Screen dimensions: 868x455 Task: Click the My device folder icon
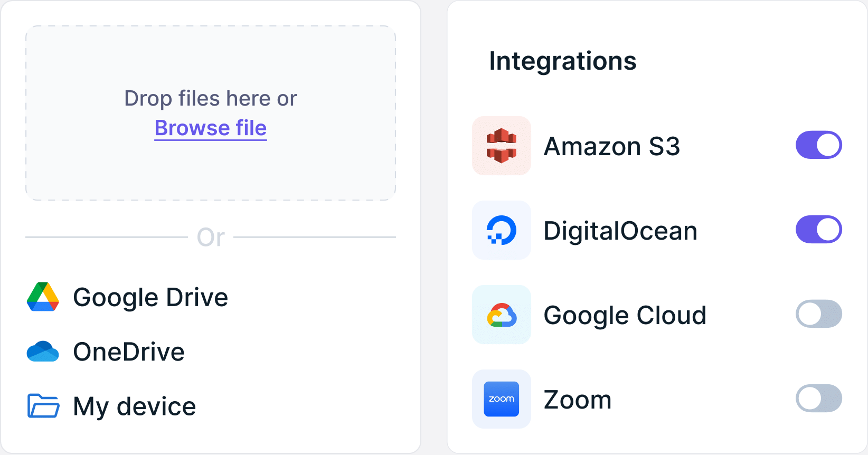(x=42, y=406)
